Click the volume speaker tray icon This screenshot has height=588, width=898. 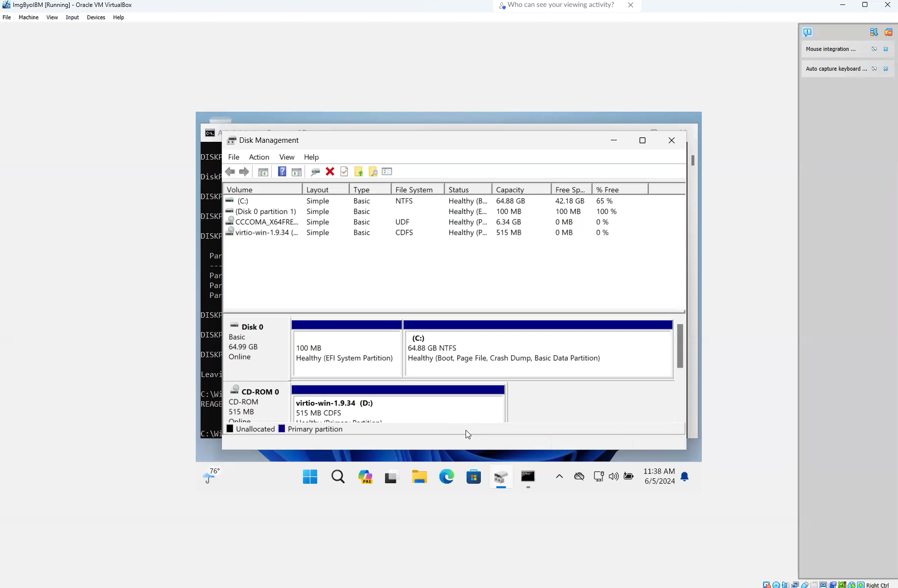tap(614, 477)
